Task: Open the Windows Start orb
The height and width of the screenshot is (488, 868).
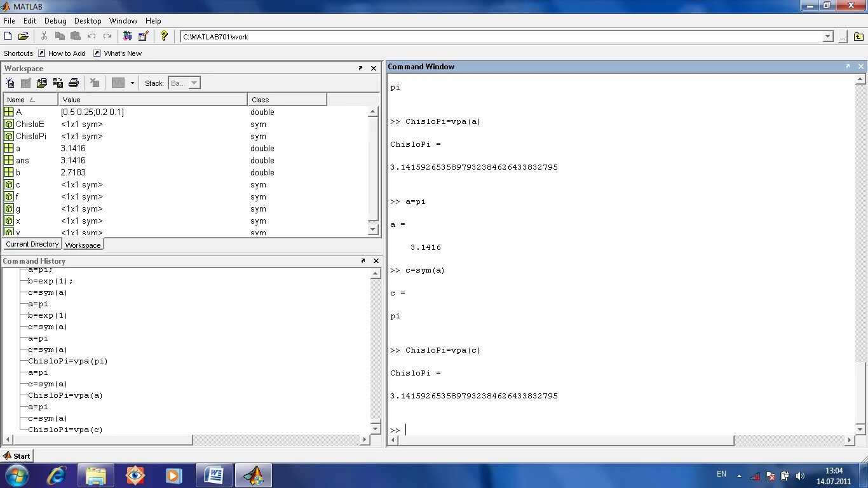Action: pyautogui.click(x=17, y=475)
